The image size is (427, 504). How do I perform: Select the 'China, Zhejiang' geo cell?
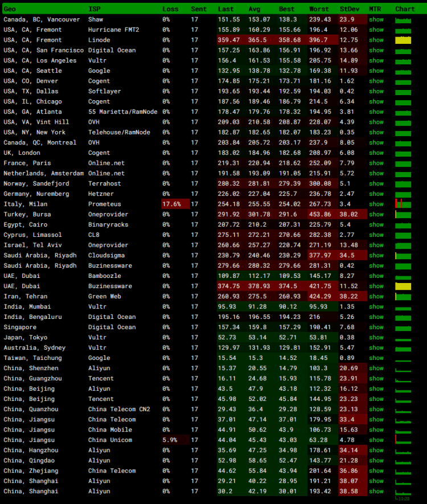pos(31,471)
